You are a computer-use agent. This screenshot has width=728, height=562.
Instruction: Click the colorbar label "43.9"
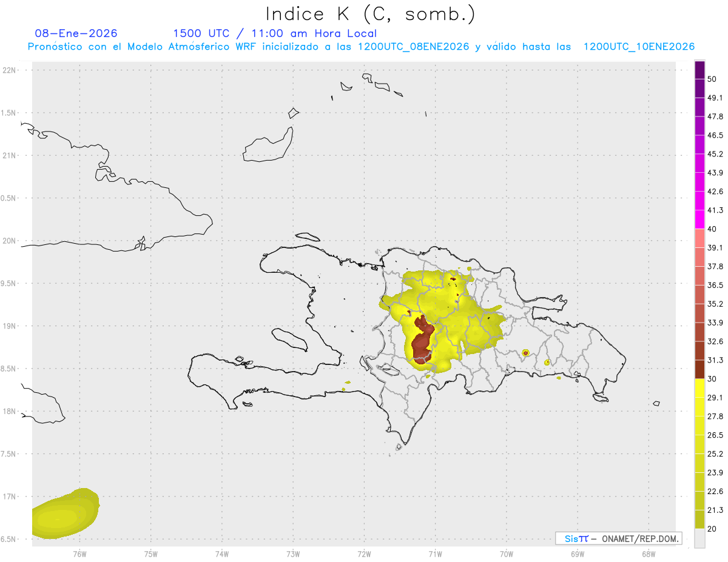(715, 173)
